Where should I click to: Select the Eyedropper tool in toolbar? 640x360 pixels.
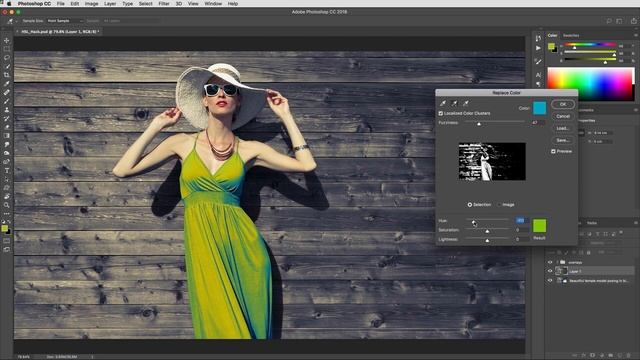[x=7, y=84]
